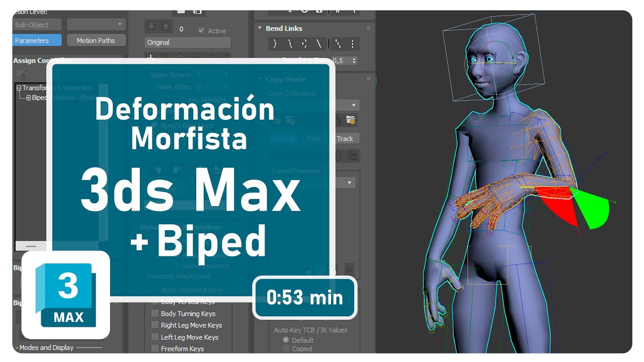Click the Track button
Viewport: 644px width, 362px height.
click(x=345, y=138)
